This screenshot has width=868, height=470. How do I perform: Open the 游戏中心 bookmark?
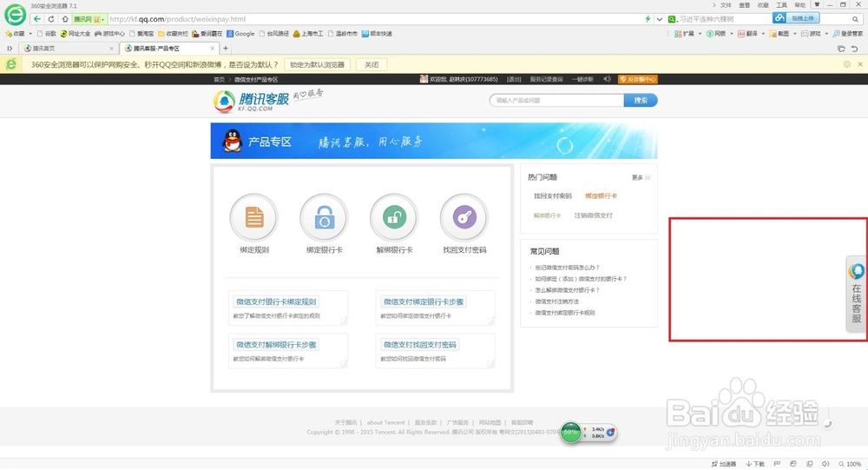(x=109, y=34)
